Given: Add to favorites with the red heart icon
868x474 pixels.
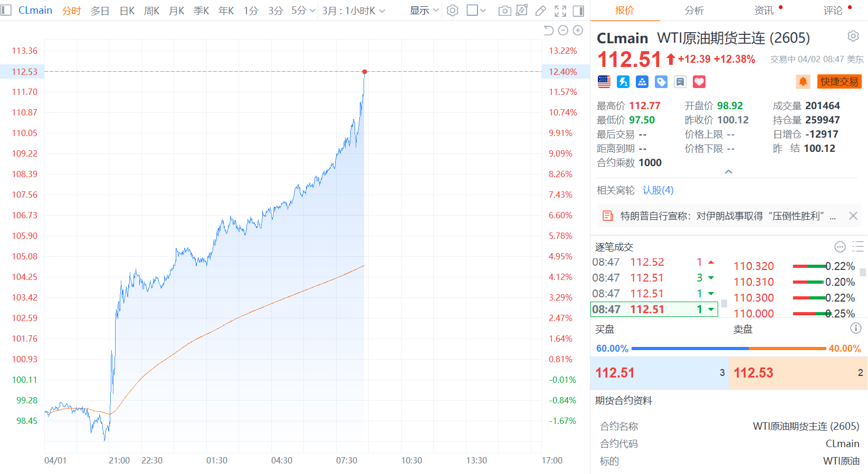Looking at the screenshot, I should [x=699, y=82].
